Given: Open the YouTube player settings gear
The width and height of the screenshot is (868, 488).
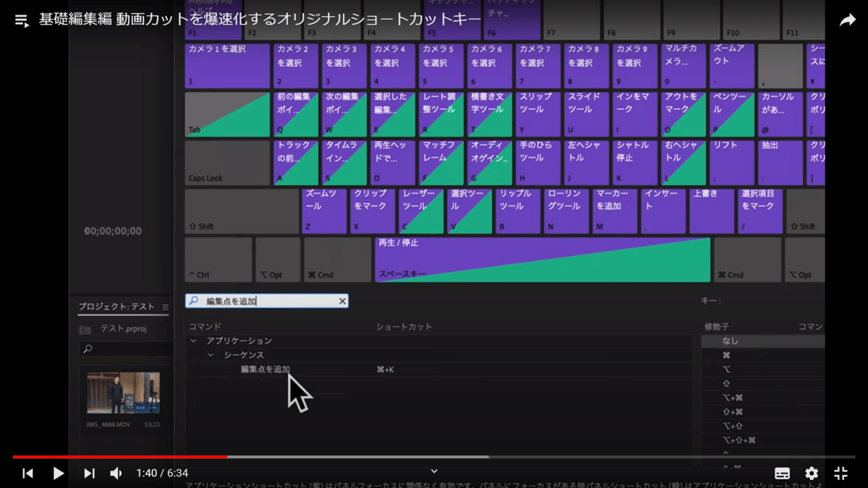Looking at the screenshot, I should pos(811,473).
